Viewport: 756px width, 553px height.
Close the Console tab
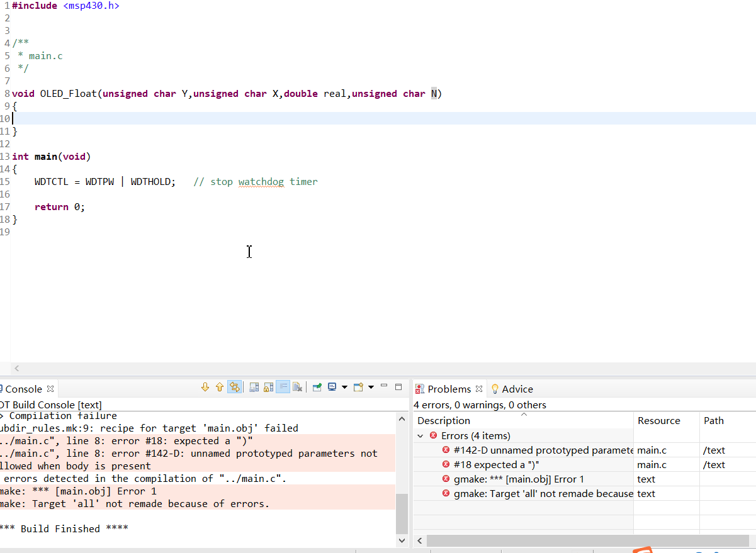[50, 389]
